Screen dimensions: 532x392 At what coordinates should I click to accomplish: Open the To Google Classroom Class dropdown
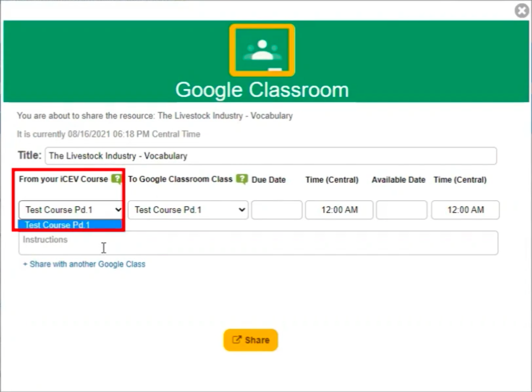pos(188,210)
